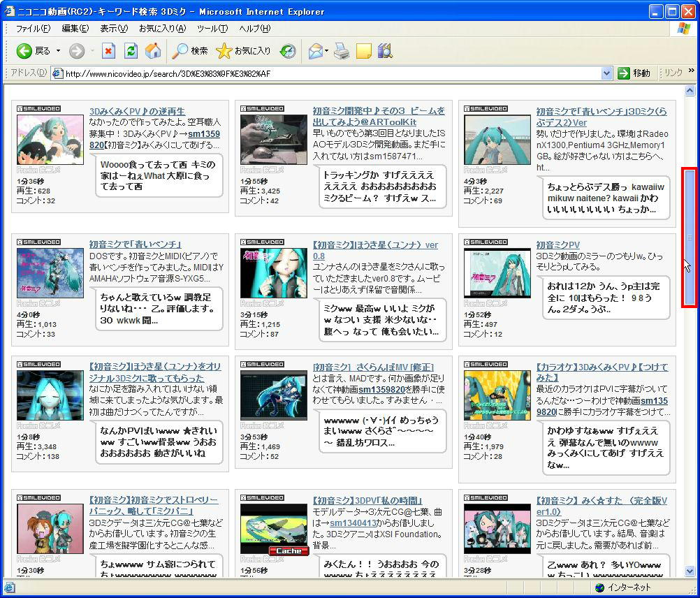Click the comment count コメント: 87
The height and width of the screenshot is (598, 700).
[259, 334]
